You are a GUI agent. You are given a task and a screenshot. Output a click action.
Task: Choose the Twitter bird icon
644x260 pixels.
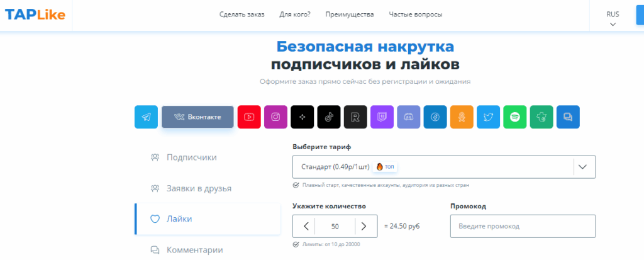488,117
